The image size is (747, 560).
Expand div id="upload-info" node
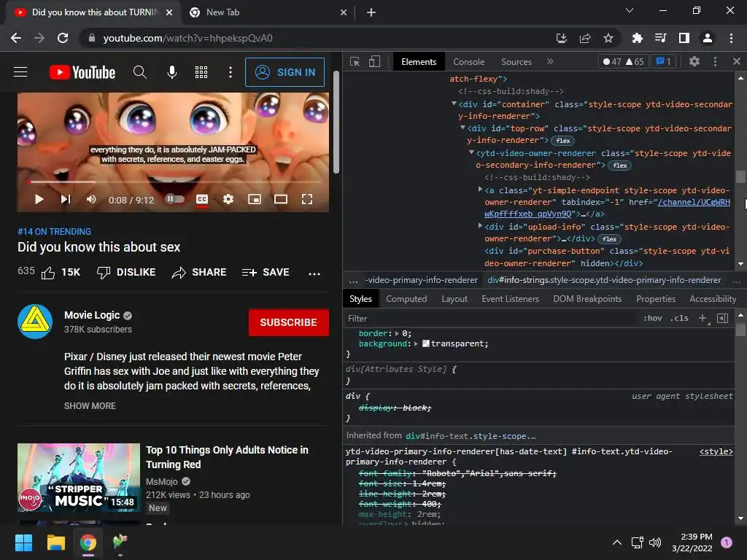pos(480,226)
